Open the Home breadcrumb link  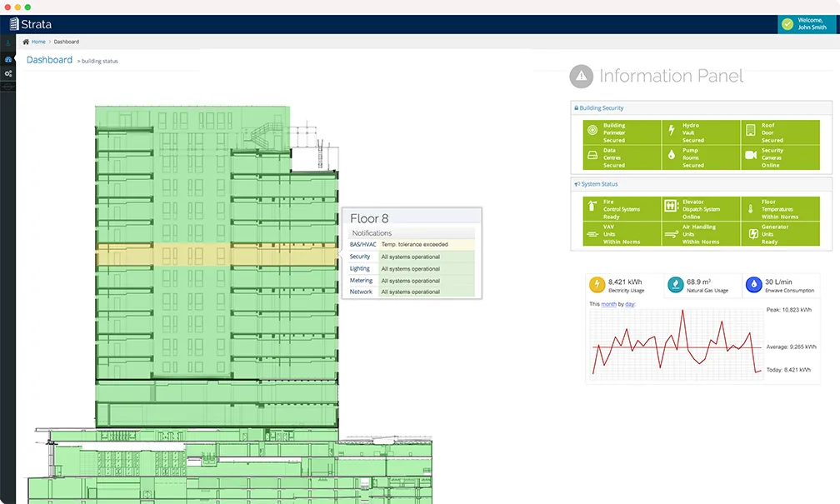[x=38, y=42]
